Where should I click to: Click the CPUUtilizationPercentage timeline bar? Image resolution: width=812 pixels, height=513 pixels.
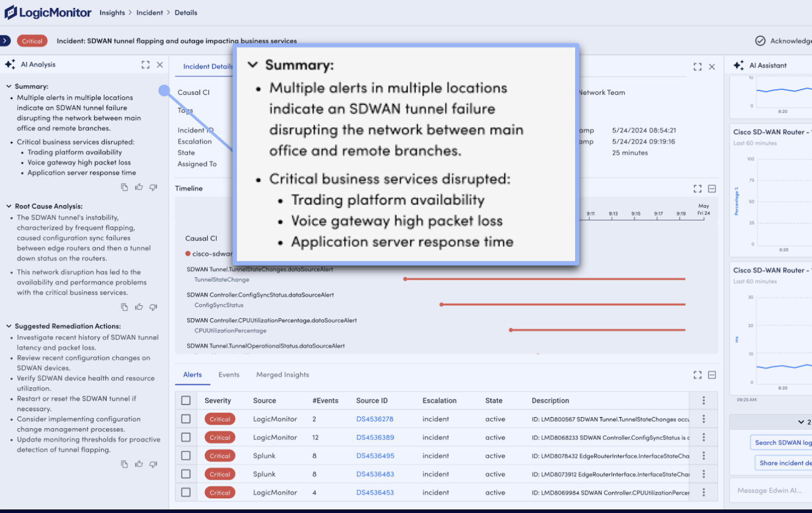point(597,330)
